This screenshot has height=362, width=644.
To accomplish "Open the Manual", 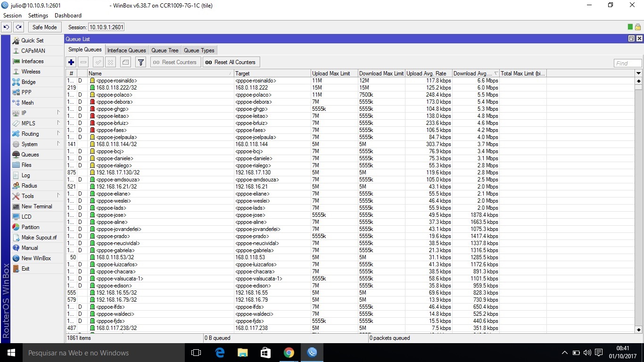I will pyautogui.click(x=29, y=248).
